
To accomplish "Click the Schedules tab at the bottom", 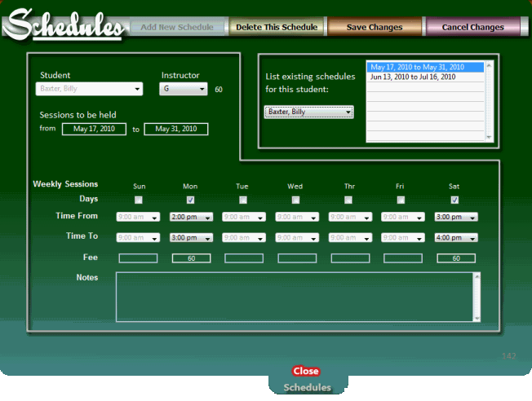I will click(307, 387).
